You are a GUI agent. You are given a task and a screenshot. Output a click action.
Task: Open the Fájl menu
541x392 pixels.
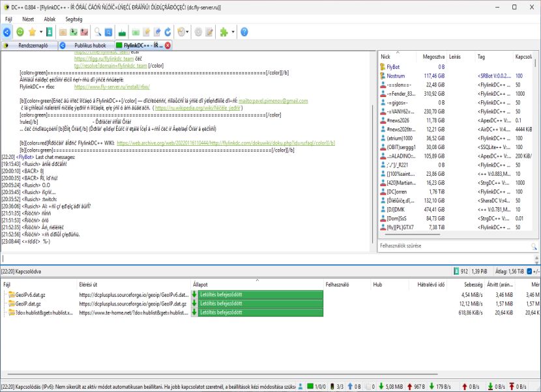click(8, 20)
